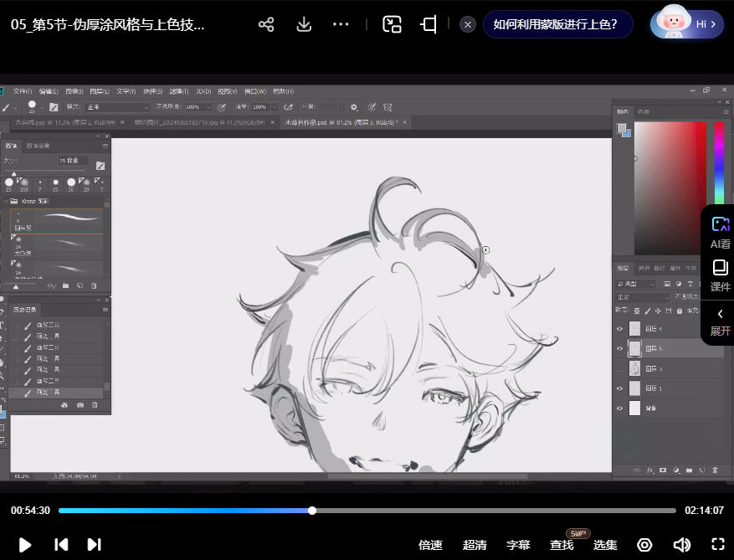Toggle visibility of the 背景 layer
The height and width of the screenshot is (560, 734).
(x=620, y=408)
